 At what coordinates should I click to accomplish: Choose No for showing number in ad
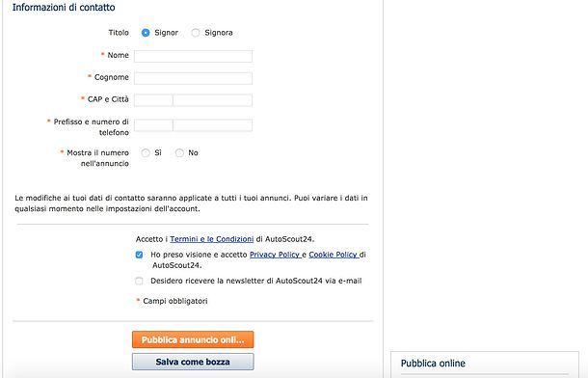[179, 152]
